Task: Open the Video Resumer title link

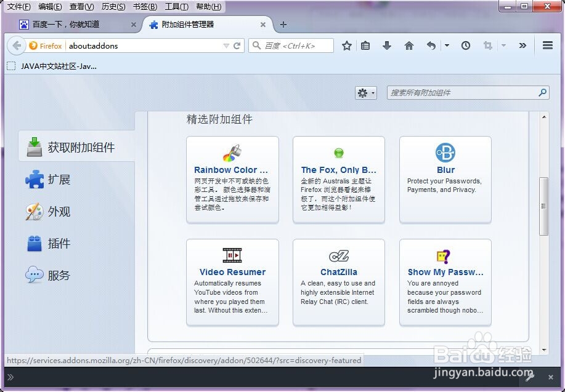Action: [x=232, y=272]
